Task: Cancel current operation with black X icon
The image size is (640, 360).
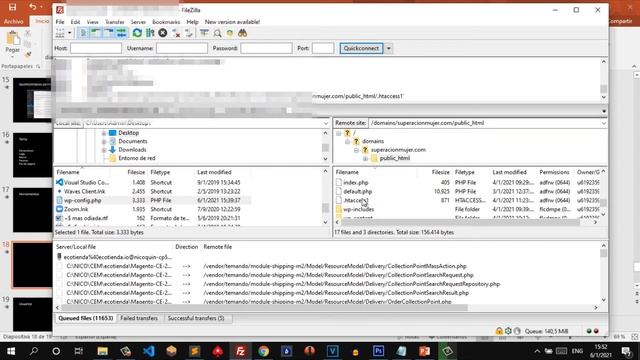Action: click(x=162, y=33)
